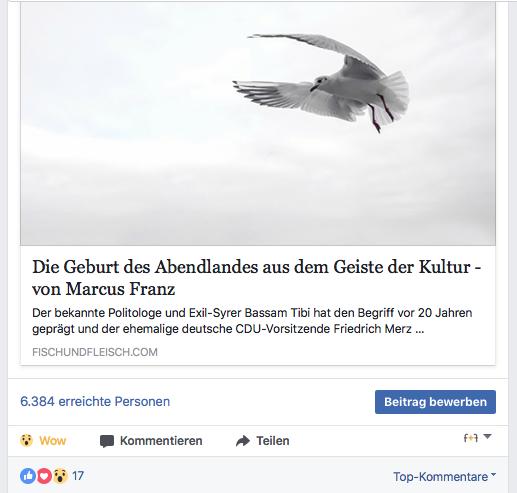Screen dimensions: 517x493
Task: Click the Wow emoji in the action bar
Action: pyautogui.click(x=26, y=441)
